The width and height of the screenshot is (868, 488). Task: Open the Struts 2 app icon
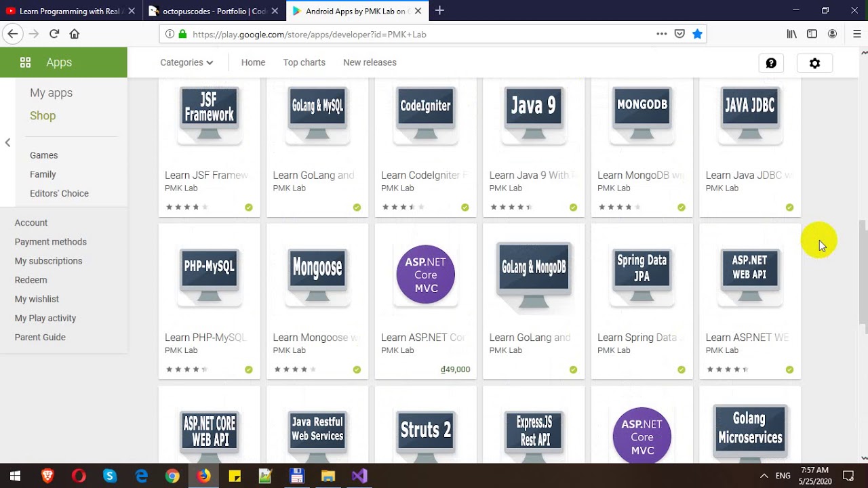pos(425,435)
